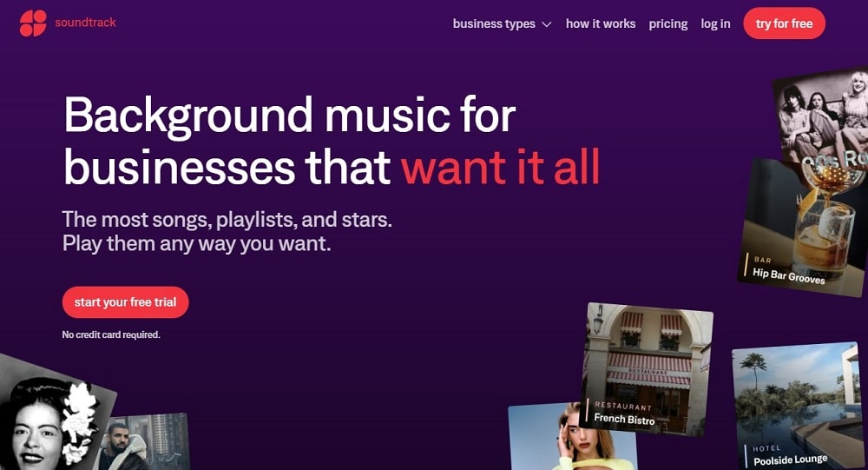Select the bearded man in hoodie card
This screenshot has height=470, width=868.
pos(145,442)
